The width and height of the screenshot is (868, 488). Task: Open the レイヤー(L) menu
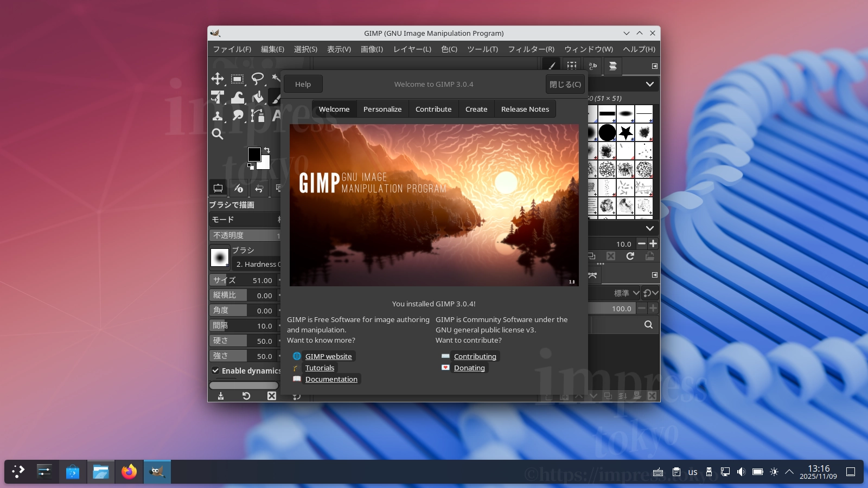point(412,49)
